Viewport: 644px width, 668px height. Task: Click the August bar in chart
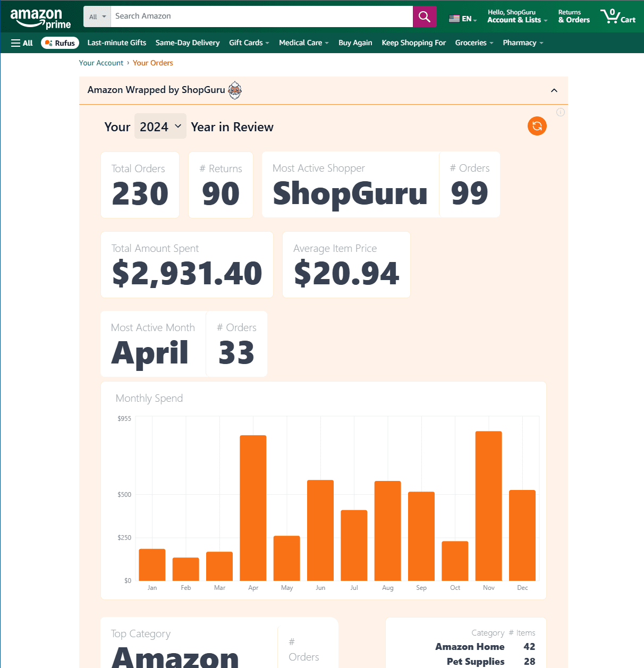coord(388,531)
